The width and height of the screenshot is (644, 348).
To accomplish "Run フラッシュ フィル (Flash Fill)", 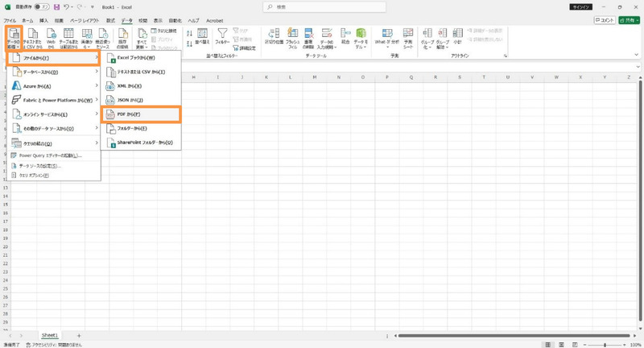I will pyautogui.click(x=292, y=39).
